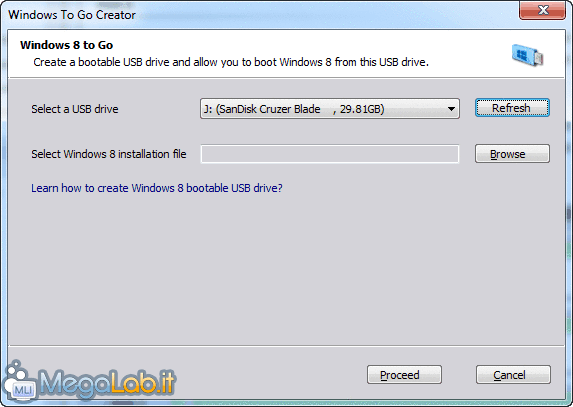The width and height of the screenshot is (573, 407).
Task: Expand the USB drive dropdown arrow
Action: (451, 109)
